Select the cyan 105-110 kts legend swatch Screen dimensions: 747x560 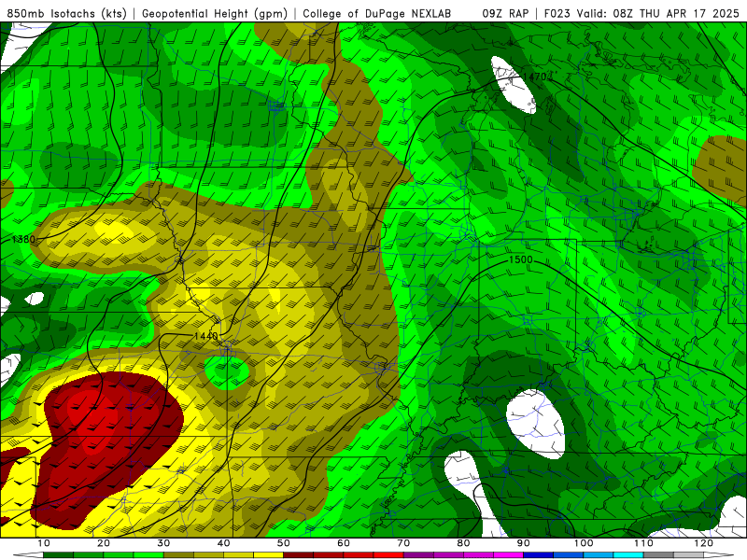(x=628, y=555)
